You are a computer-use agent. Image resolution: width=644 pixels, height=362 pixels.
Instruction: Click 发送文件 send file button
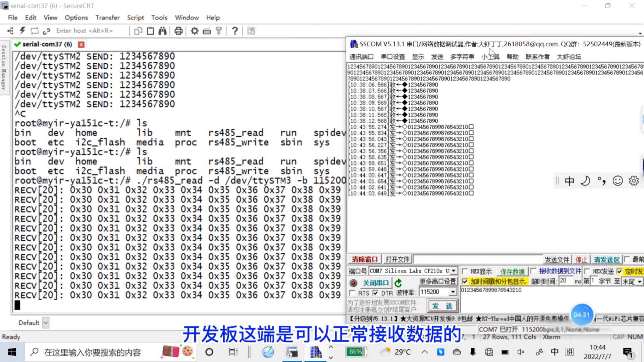[x=557, y=260]
